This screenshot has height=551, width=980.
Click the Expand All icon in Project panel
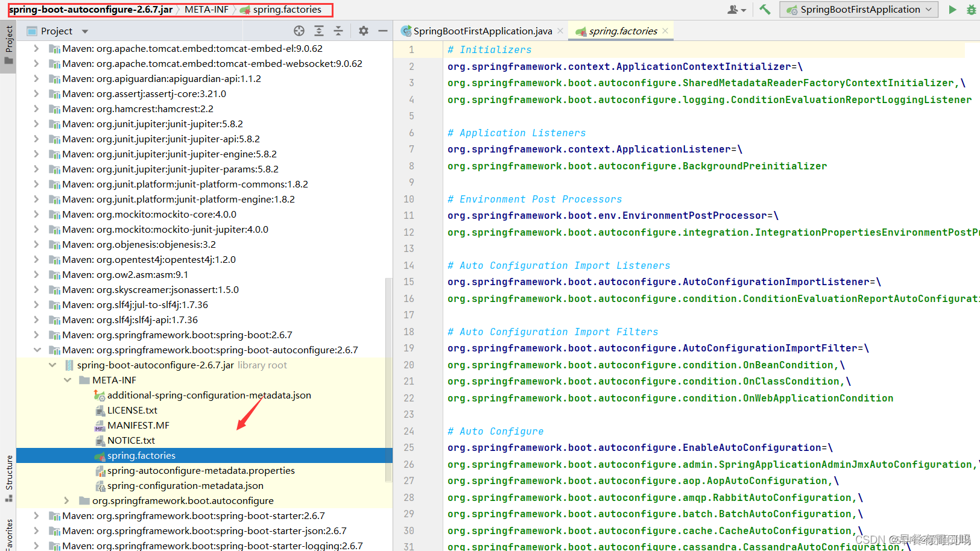coord(319,31)
